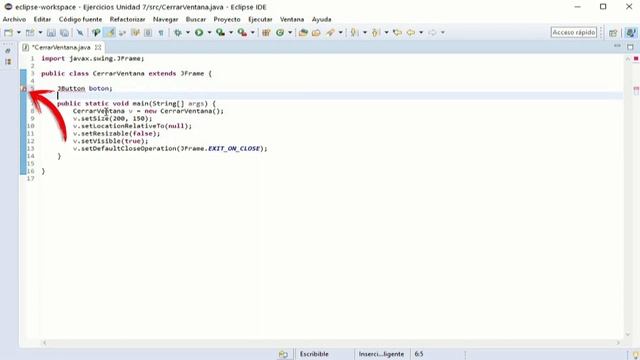Open the Navegar menu
Image resolution: width=640 pixels, height=360 pixels.
pyautogui.click(x=165, y=19)
